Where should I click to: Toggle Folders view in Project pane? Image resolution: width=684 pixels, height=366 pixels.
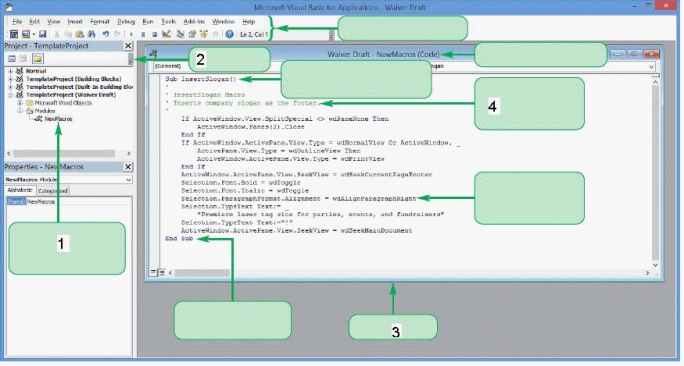[38, 58]
